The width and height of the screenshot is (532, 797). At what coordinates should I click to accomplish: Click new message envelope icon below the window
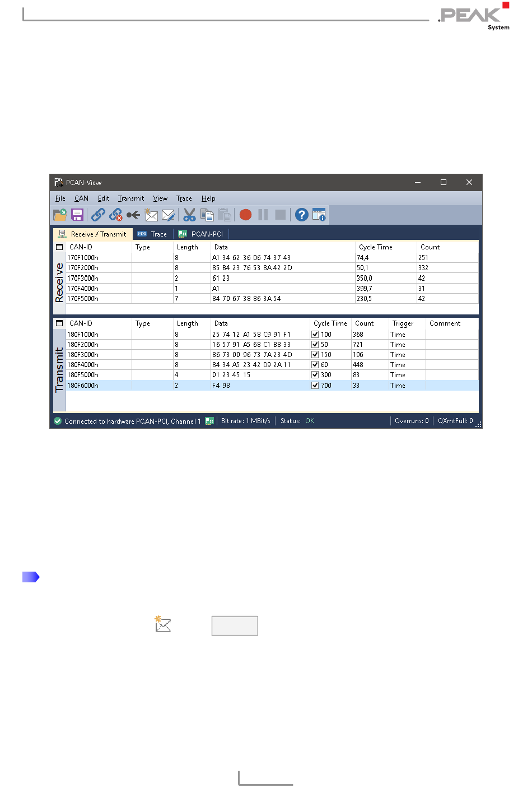162,624
